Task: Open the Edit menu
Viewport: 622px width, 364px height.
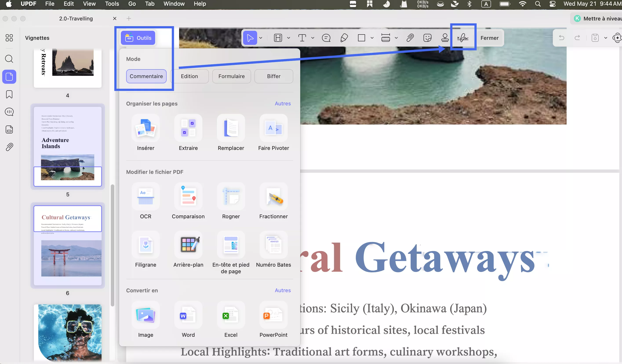Action: 69,4
